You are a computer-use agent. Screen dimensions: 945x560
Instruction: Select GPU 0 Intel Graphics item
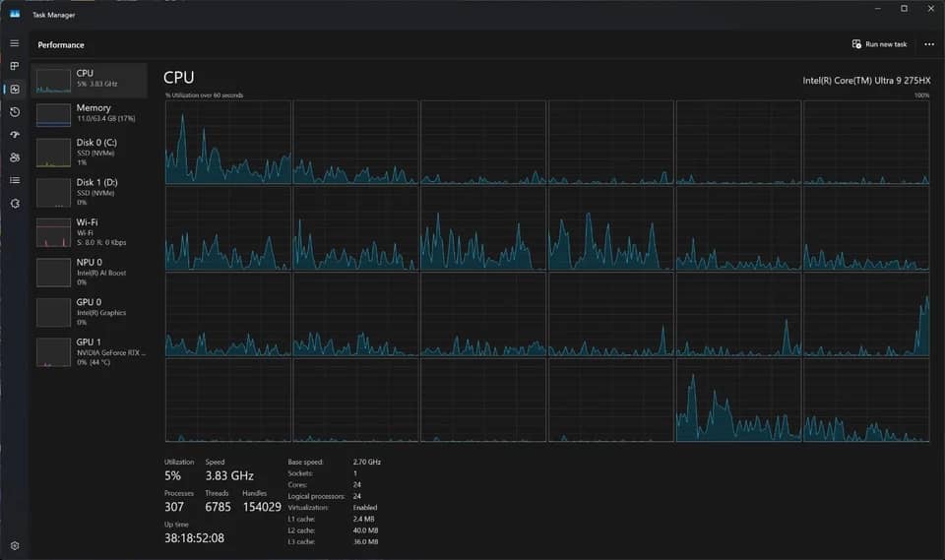(x=90, y=312)
